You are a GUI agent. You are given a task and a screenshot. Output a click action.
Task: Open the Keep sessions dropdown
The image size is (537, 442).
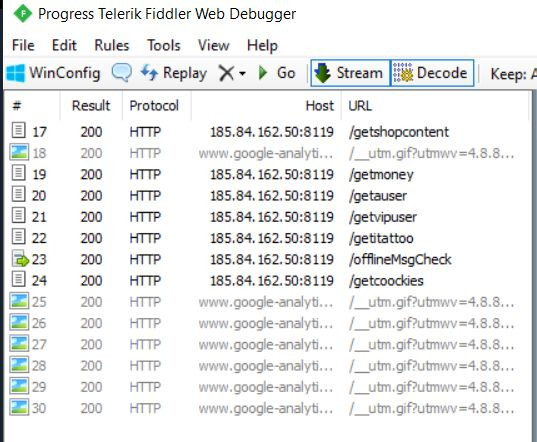[x=514, y=74]
